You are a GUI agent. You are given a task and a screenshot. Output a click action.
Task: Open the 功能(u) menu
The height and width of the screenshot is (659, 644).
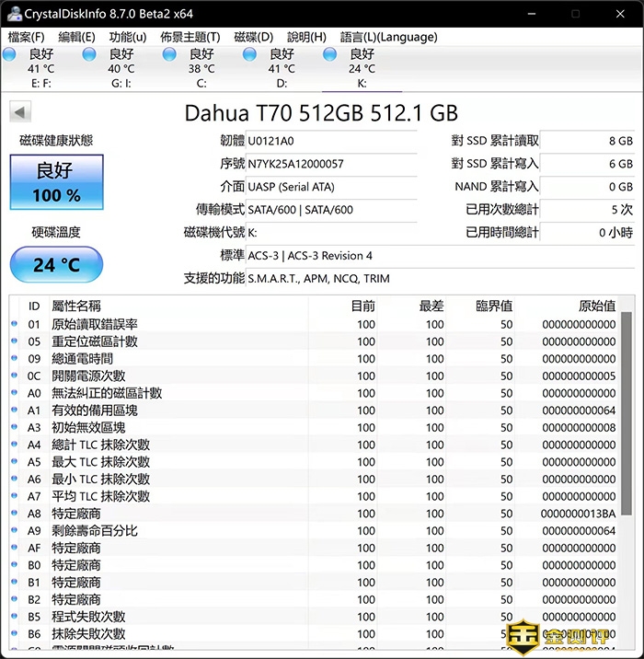tap(127, 37)
